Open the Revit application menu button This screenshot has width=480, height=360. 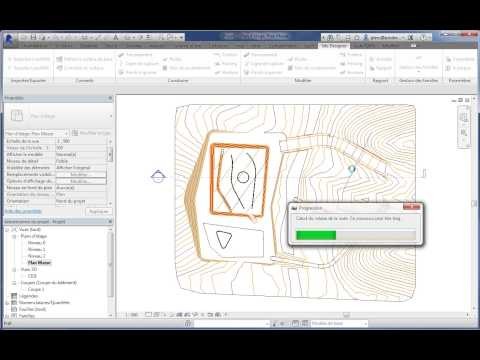pyautogui.click(x=9, y=40)
